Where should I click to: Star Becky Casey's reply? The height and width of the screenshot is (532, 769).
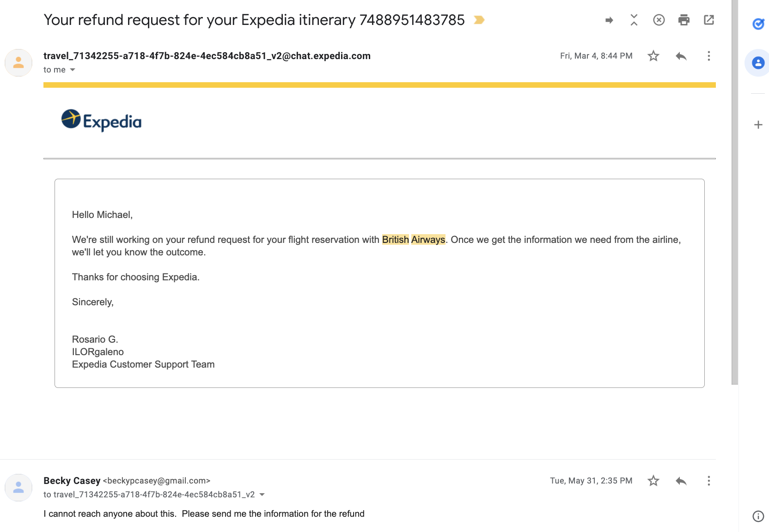(653, 481)
